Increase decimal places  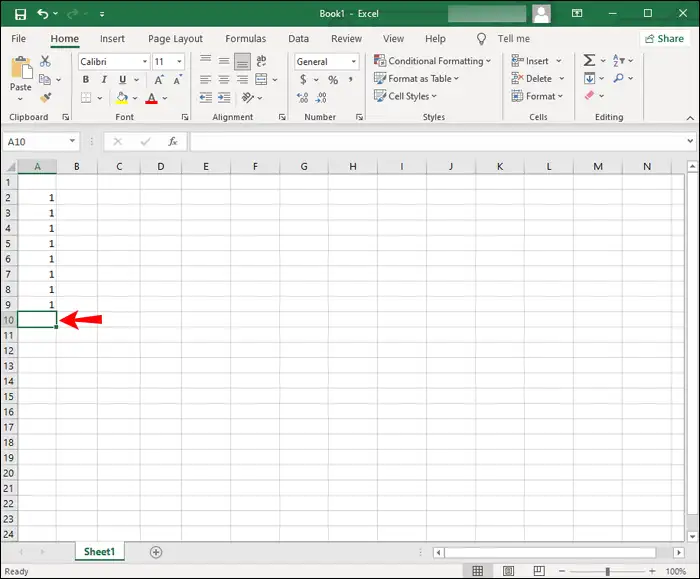pyautogui.click(x=302, y=98)
